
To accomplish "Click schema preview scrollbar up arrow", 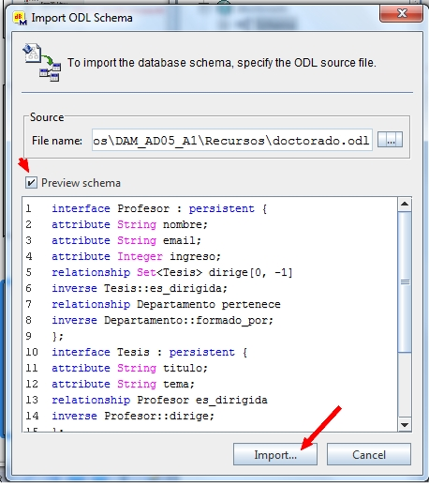I will (x=405, y=204).
